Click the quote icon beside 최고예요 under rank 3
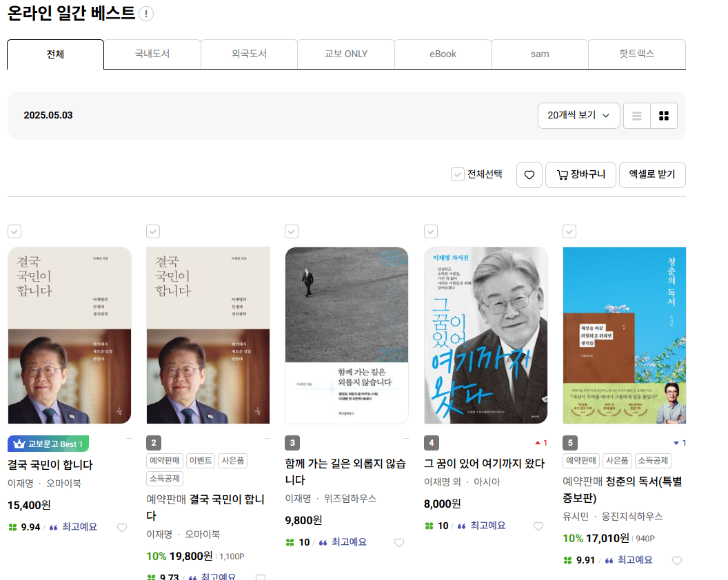Screen dimensions: 728x580 click(322, 542)
